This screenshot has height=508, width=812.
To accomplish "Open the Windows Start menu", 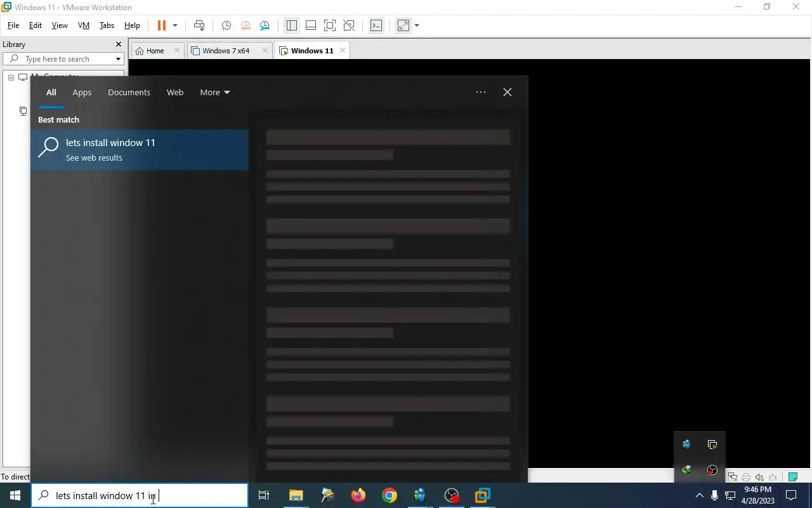I will point(15,495).
